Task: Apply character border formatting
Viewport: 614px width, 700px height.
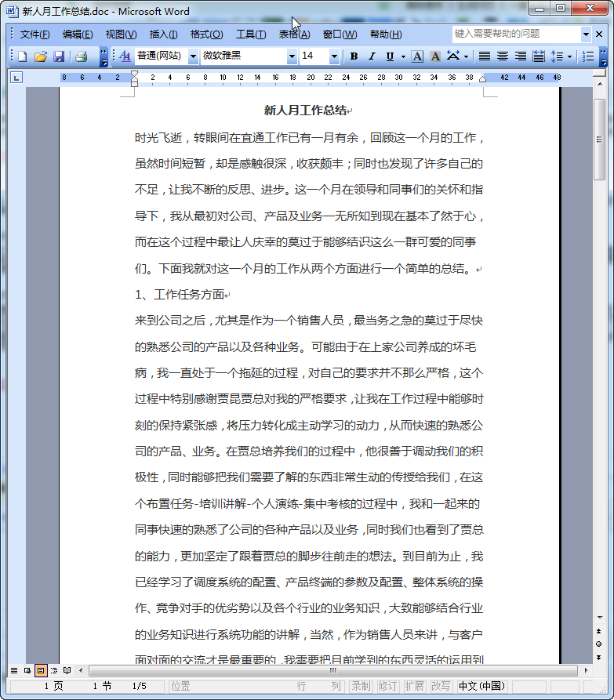Action: pos(417,56)
